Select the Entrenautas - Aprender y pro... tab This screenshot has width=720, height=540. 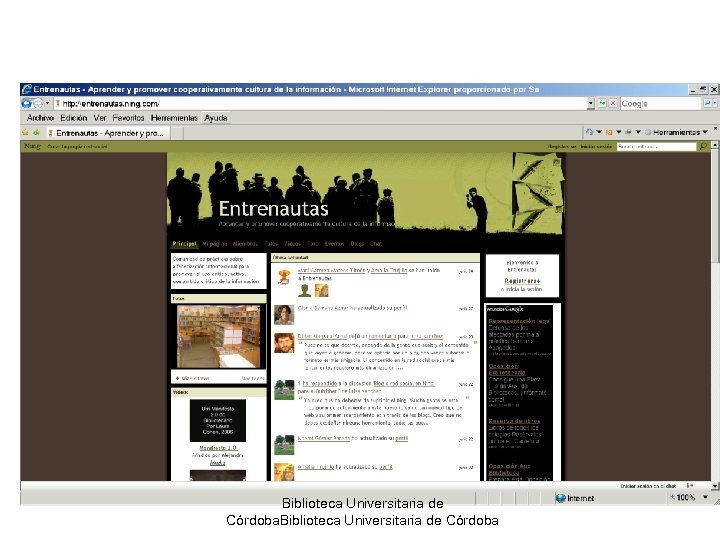[107, 133]
